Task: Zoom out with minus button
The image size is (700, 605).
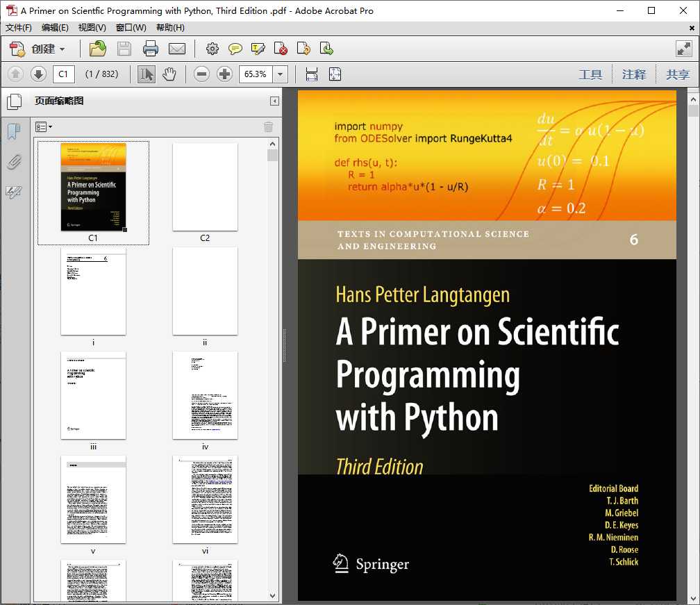Action: point(202,74)
